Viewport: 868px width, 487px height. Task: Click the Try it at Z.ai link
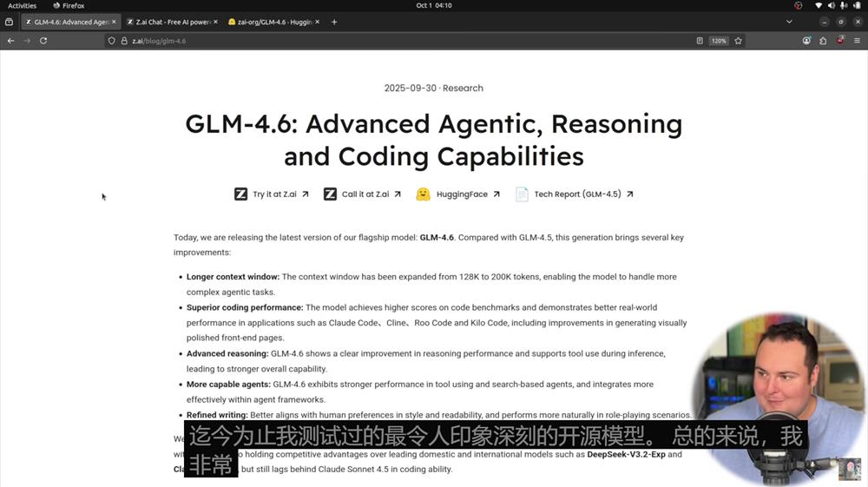(x=272, y=194)
